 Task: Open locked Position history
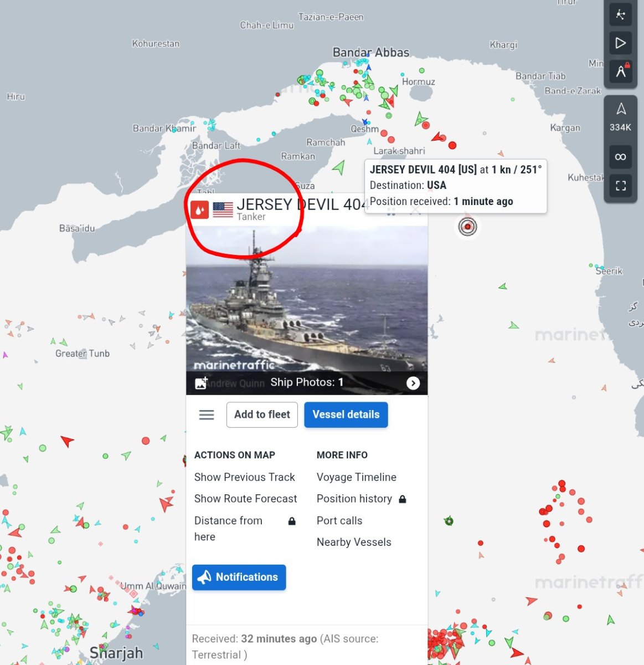(x=354, y=499)
